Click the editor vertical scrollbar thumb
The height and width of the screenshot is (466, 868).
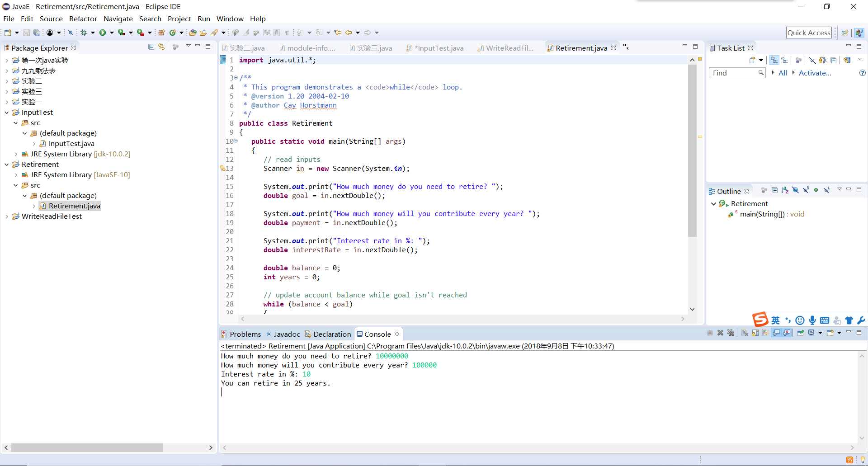pyautogui.click(x=692, y=150)
